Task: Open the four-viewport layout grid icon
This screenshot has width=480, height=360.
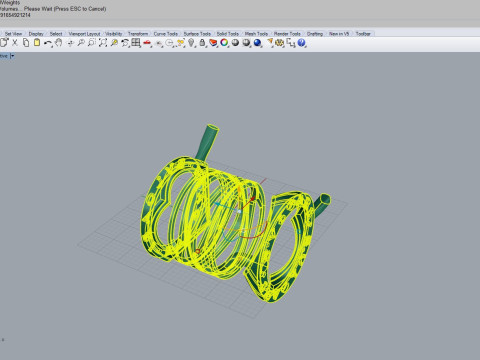Action: point(136,43)
